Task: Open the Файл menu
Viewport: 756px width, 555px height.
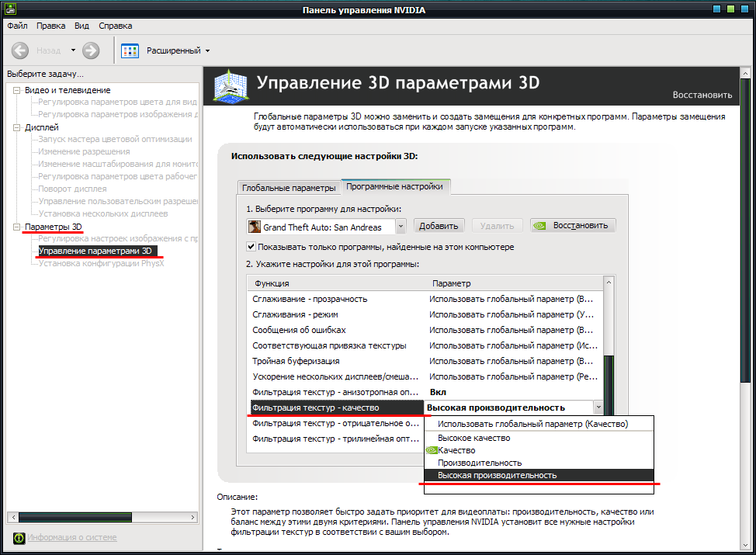Action: tap(17, 26)
